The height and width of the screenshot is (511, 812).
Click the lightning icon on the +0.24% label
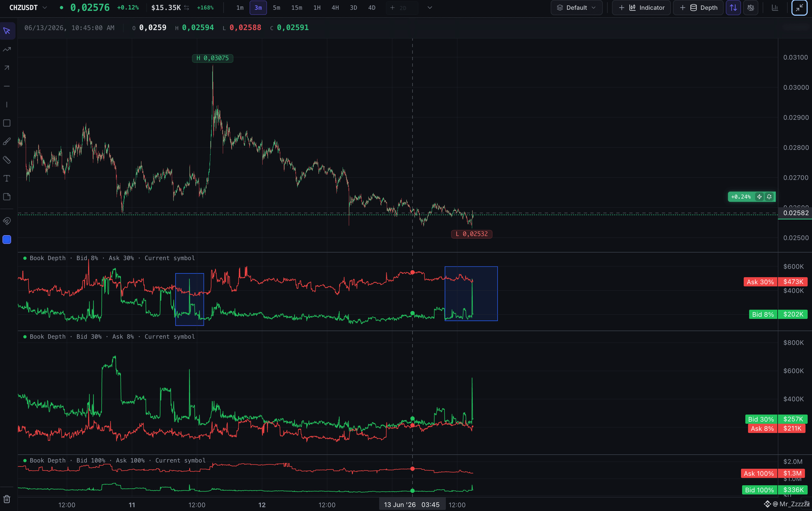coord(759,197)
